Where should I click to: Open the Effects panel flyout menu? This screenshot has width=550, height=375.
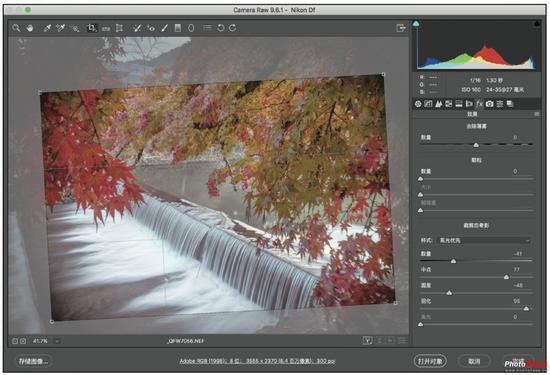pyautogui.click(x=537, y=114)
